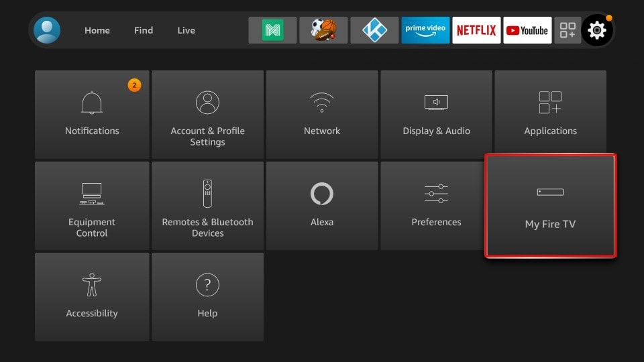Open the Alexa settings tile

[x=322, y=206]
